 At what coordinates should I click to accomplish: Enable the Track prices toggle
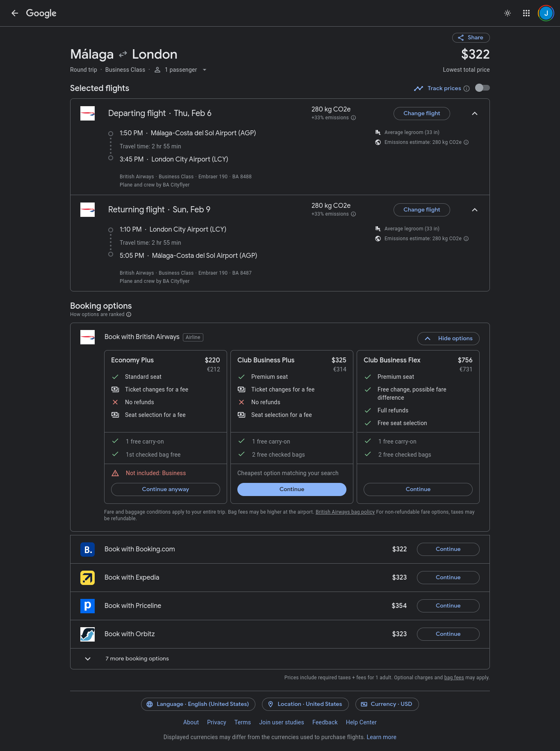pyautogui.click(x=482, y=88)
